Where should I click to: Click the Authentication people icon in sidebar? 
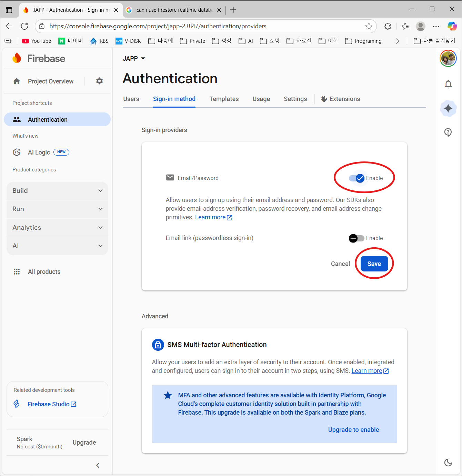pos(17,119)
